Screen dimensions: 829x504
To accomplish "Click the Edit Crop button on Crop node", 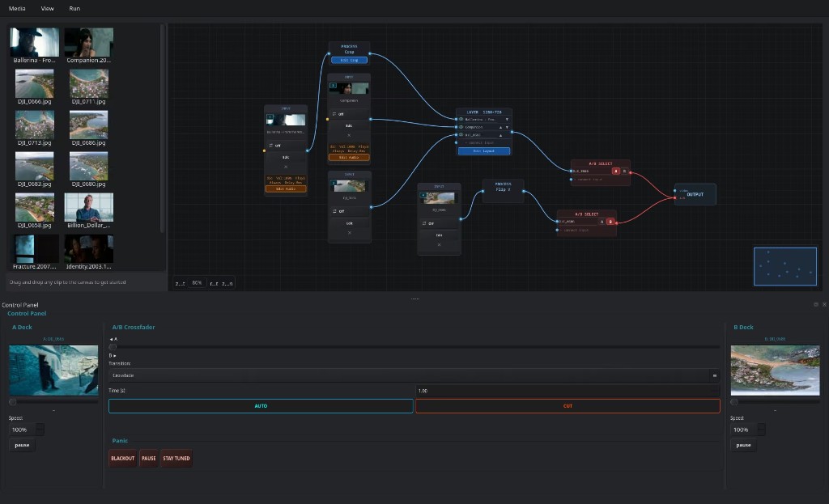I will (x=349, y=60).
